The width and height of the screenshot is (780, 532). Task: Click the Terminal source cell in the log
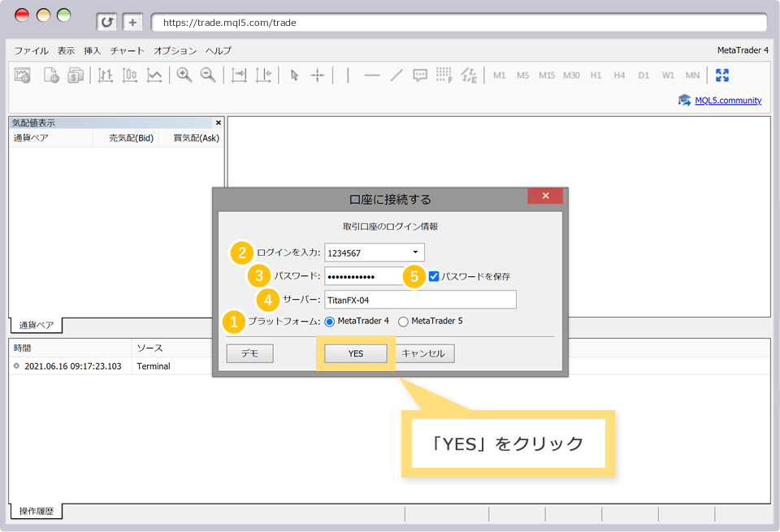pyautogui.click(x=154, y=366)
